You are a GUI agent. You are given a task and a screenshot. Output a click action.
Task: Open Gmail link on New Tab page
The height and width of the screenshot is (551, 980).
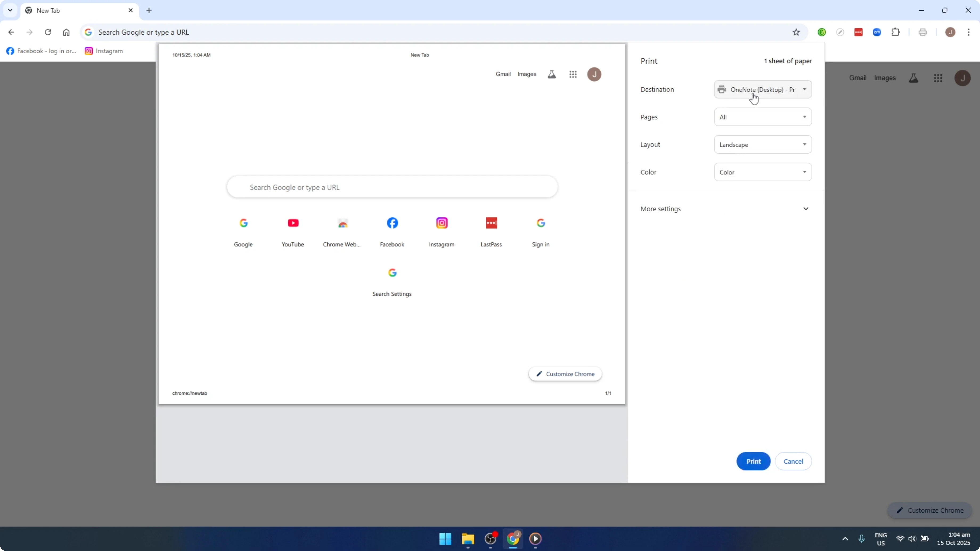click(858, 78)
